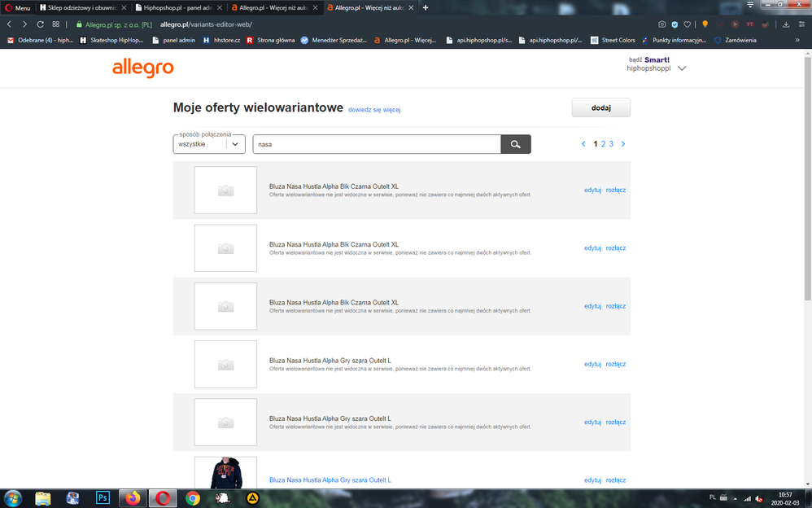Reload the page in the browser

(x=40, y=24)
